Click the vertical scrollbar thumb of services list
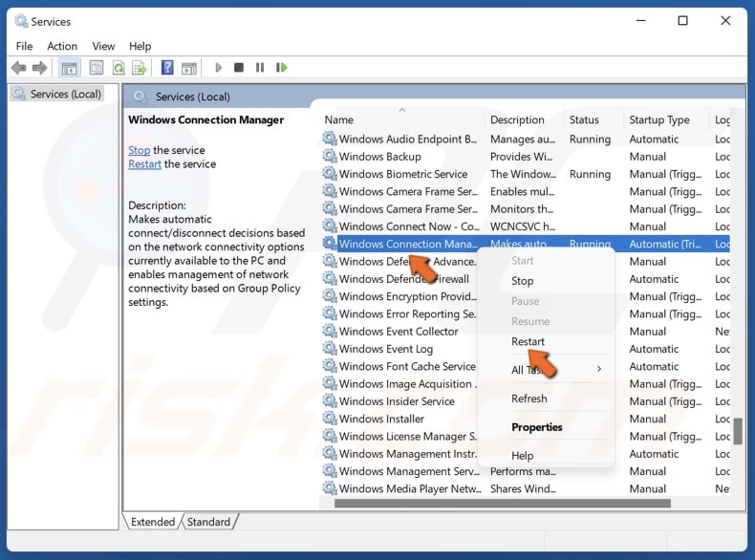Viewport: 755px width, 560px height. [738, 431]
